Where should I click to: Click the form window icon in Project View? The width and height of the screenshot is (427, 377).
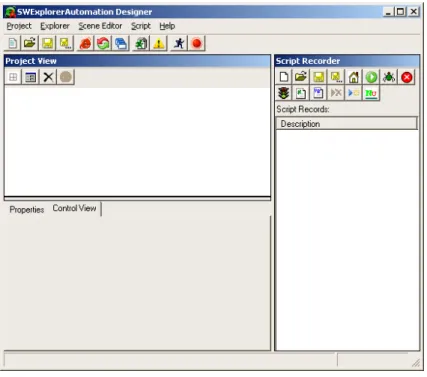click(31, 77)
